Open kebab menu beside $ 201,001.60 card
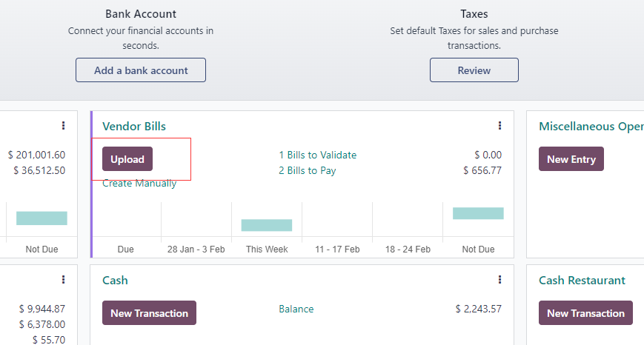Viewport: 644px width, 345px height. (x=63, y=126)
